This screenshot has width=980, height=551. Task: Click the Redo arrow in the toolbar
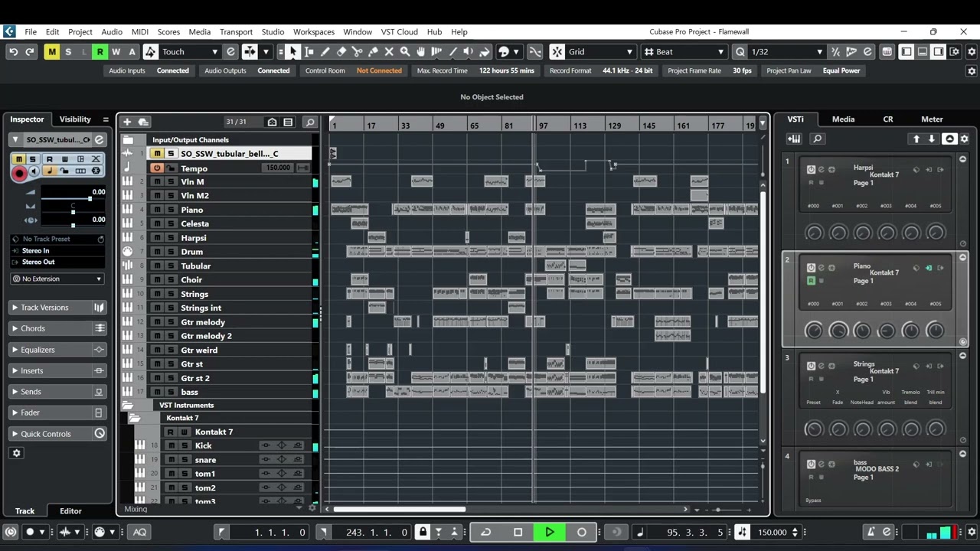(29, 52)
